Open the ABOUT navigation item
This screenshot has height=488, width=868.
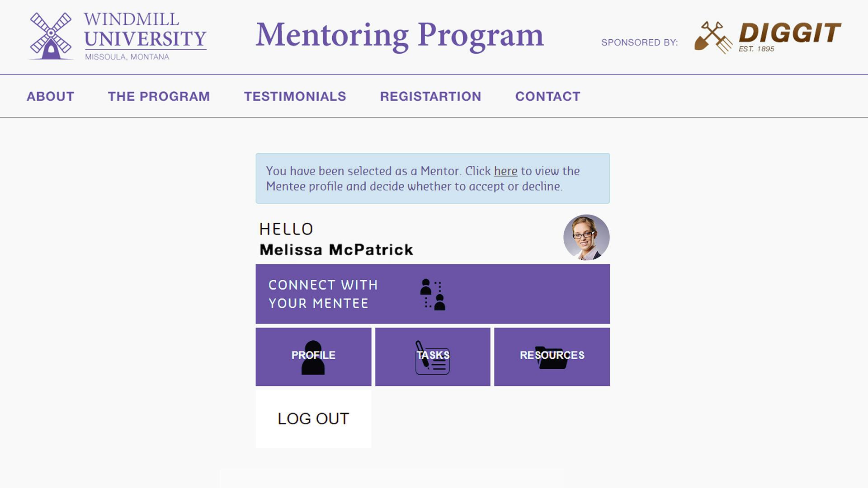[x=50, y=96]
